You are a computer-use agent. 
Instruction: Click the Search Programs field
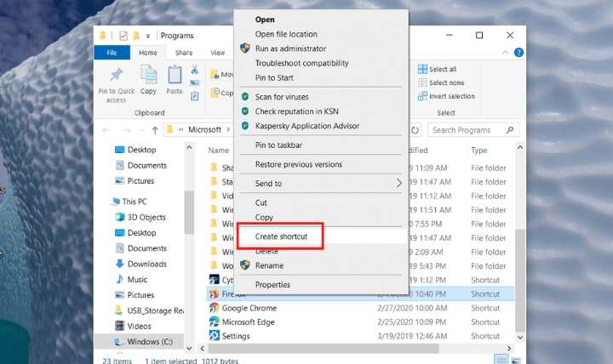tap(473, 130)
